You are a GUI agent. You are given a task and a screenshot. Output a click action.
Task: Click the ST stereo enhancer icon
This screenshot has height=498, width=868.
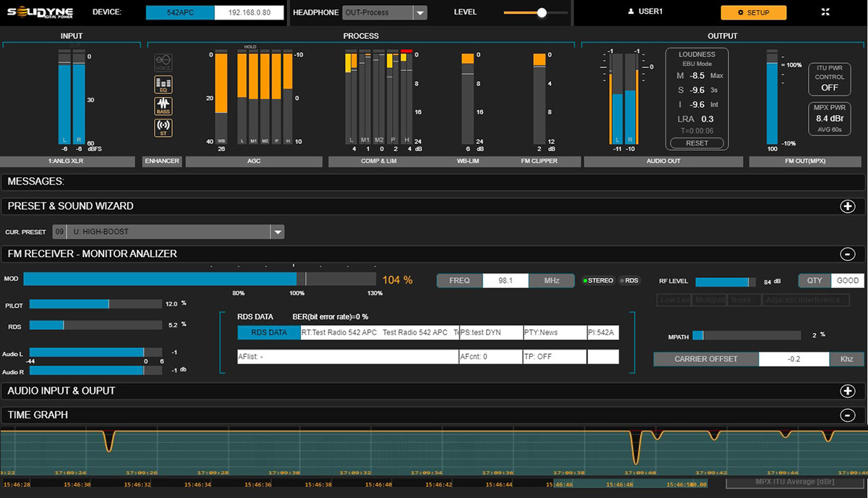tap(163, 128)
